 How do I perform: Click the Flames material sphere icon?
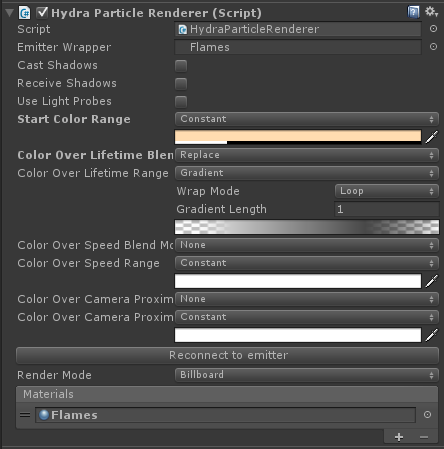(44, 415)
